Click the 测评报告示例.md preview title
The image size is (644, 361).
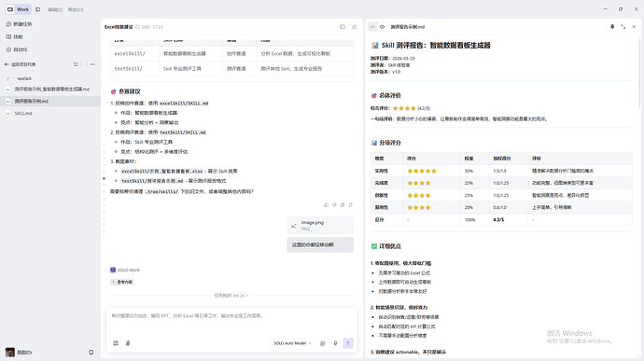point(408,27)
